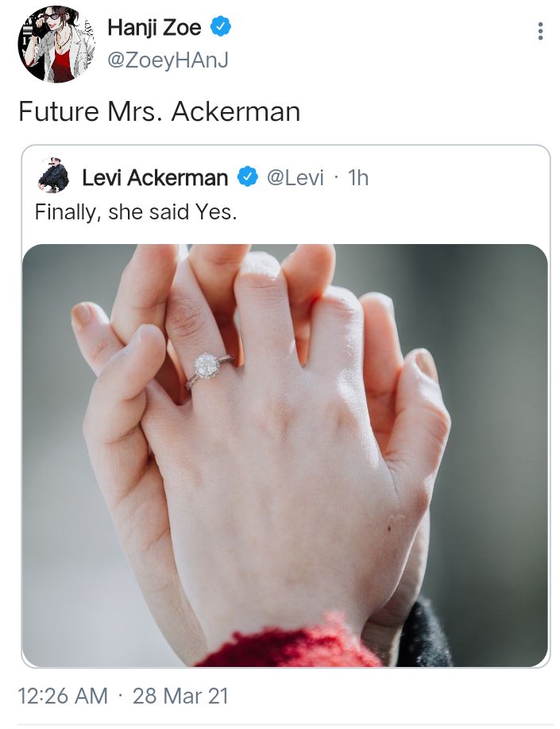This screenshot has height=729, width=560.
Task: Open the three-dot more options menu
Action: tap(540, 31)
